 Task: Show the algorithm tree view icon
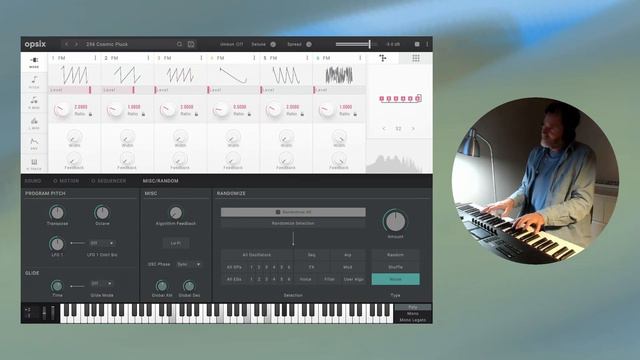(x=382, y=58)
